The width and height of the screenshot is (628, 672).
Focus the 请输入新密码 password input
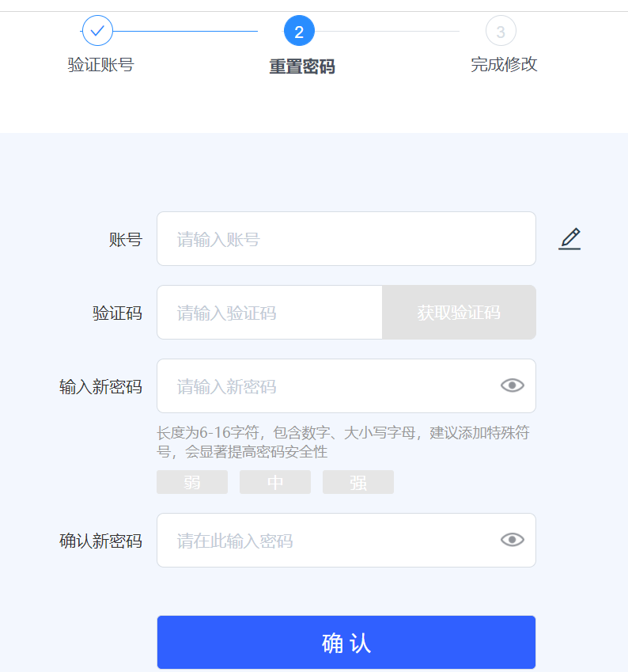(346, 386)
